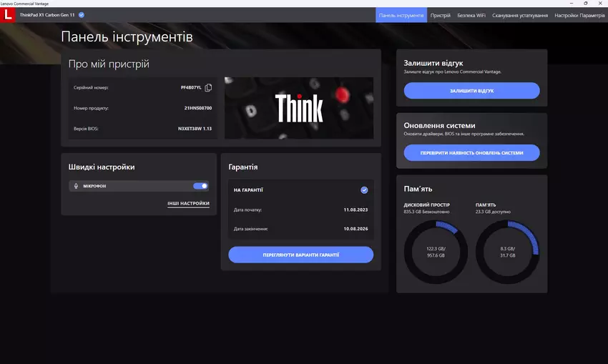Click Перевірити наявність оновлень системи button

pyautogui.click(x=471, y=153)
